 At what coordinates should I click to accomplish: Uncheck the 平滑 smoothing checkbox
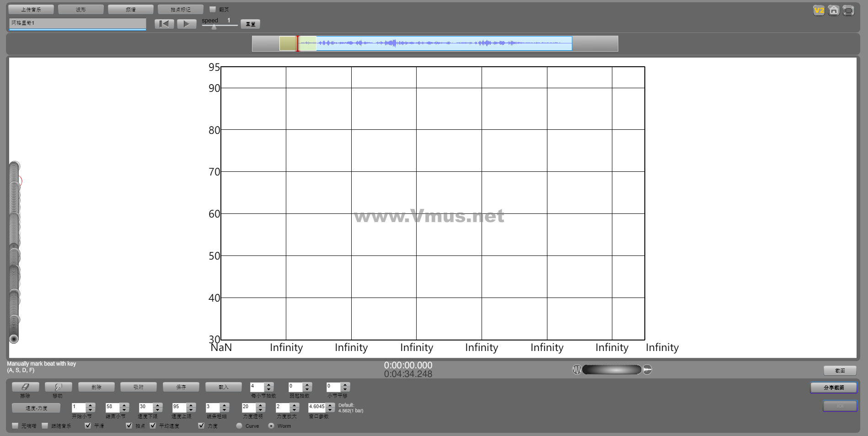(x=88, y=425)
